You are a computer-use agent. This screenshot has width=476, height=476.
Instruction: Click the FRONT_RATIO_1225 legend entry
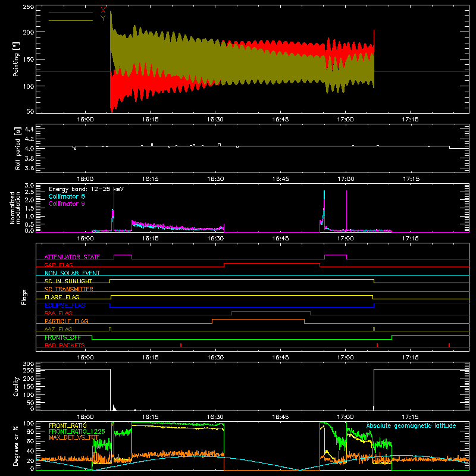(77, 431)
